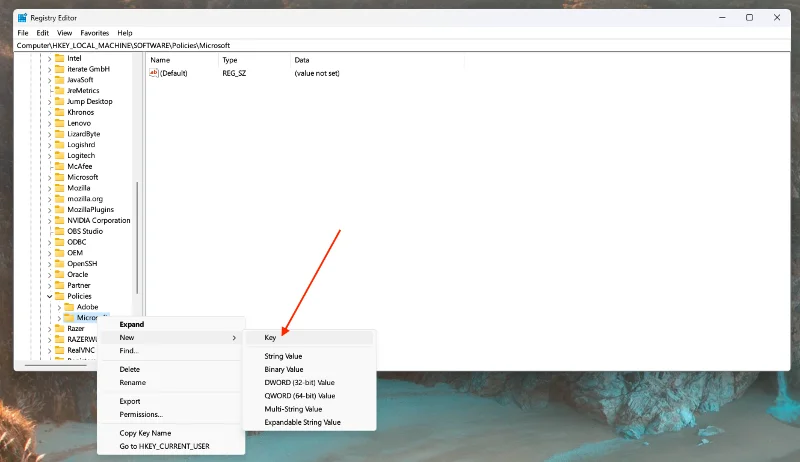Click the NVIDIA Corporation folder icon
The height and width of the screenshot is (462, 800).
(60, 220)
